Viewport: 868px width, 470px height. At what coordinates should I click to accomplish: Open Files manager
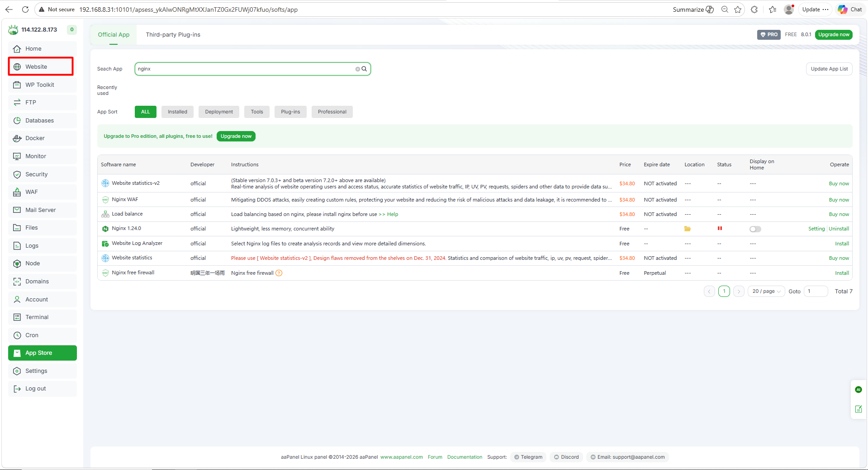[42, 228]
